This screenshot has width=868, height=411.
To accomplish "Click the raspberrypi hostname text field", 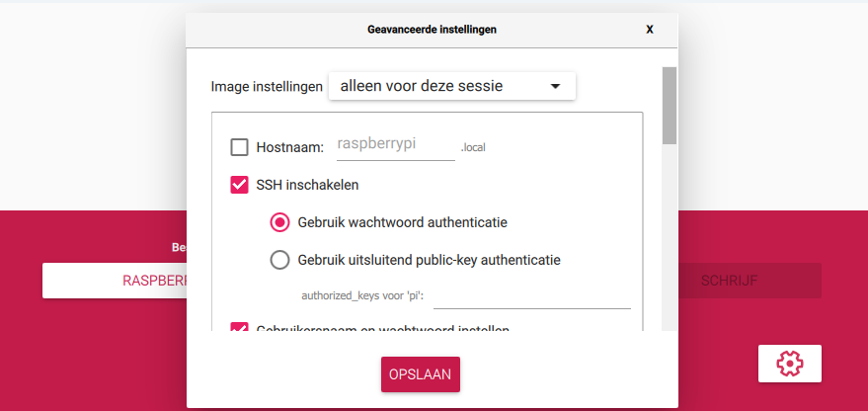I will click(x=397, y=145).
